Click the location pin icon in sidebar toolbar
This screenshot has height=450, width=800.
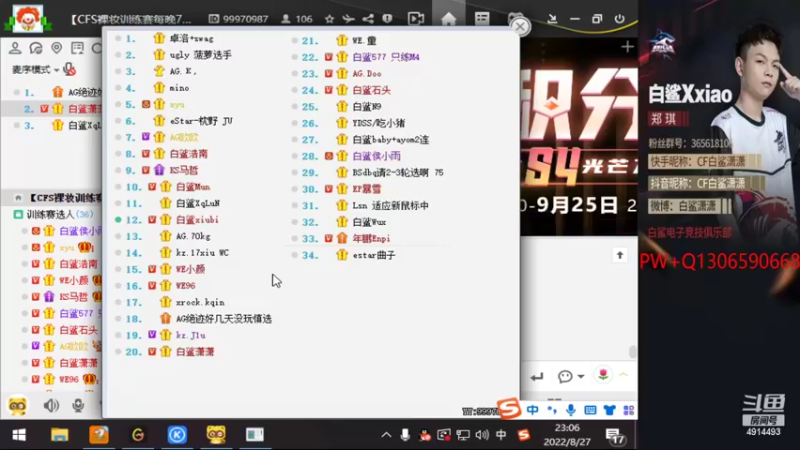click(57, 48)
